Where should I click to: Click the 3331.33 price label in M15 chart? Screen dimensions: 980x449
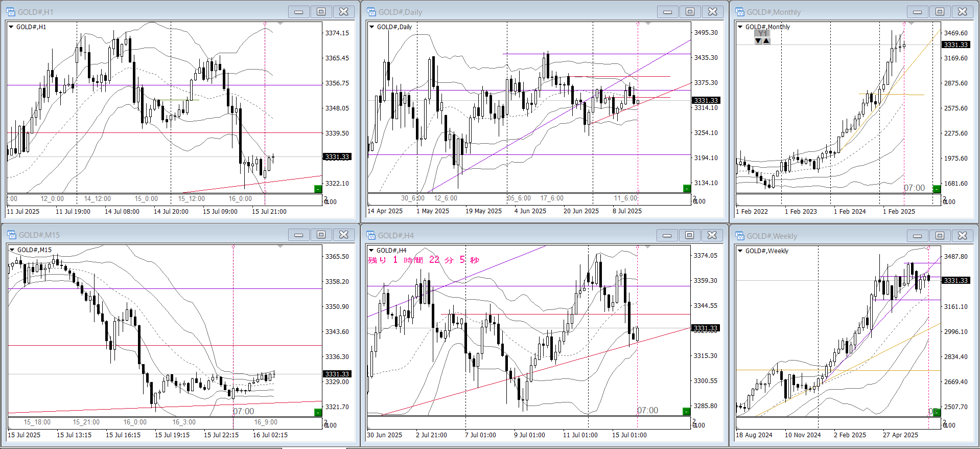337,374
